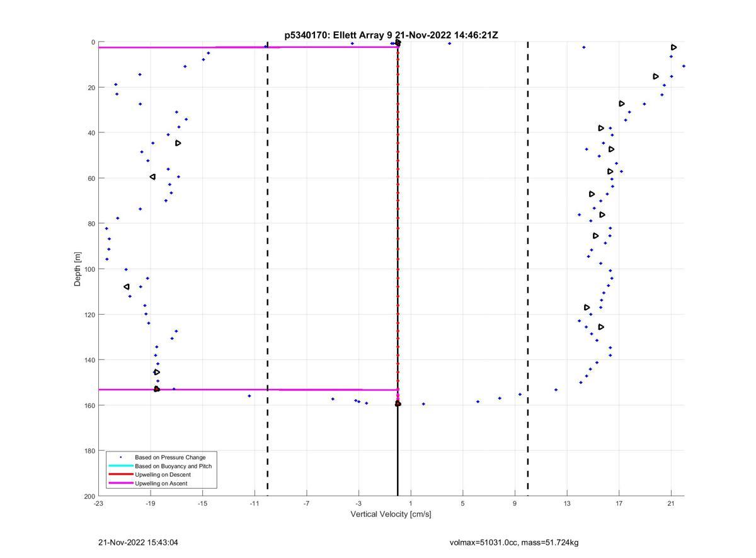Click x-axis tick label -3
Image resolution: width=756 pixels, height=558 pixels.
(358, 504)
